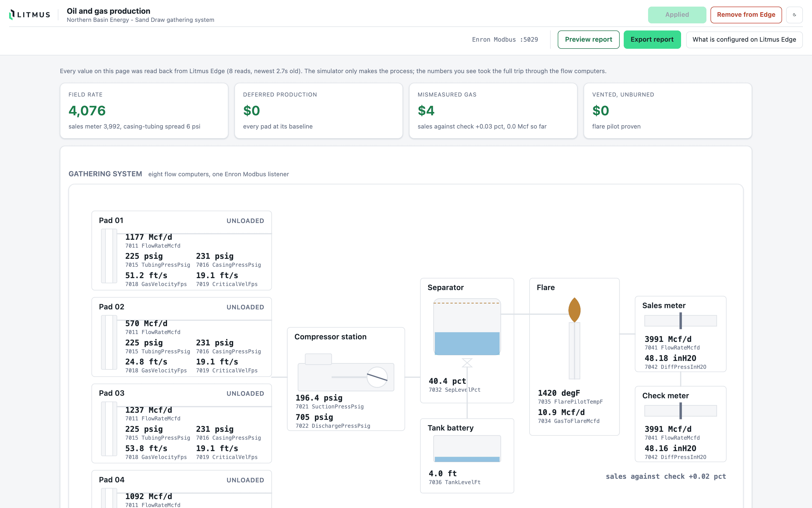Click Pad 03 critical velocity 19.1 ft/s

click(x=217, y=449)
